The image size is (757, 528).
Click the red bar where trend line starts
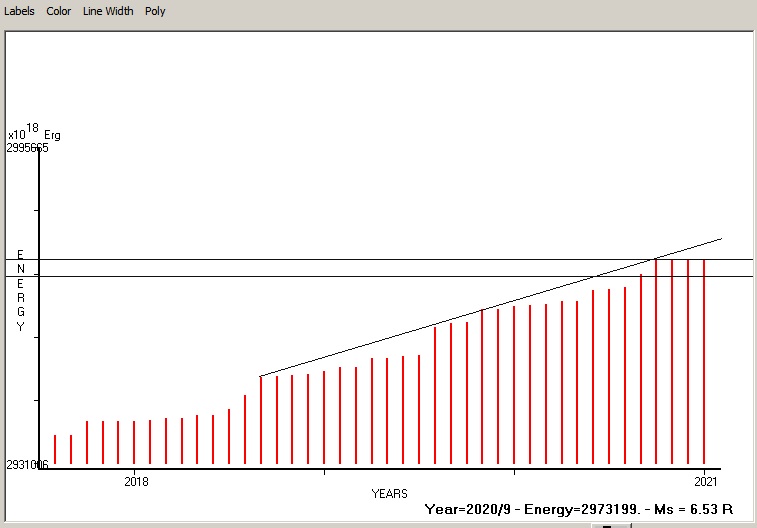point(260,420)
